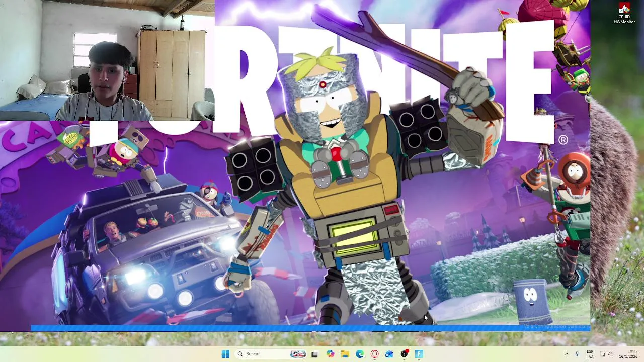Screen dimensions: 644x362
Task: Open network status tray icon
Action: tap(603, 354)
